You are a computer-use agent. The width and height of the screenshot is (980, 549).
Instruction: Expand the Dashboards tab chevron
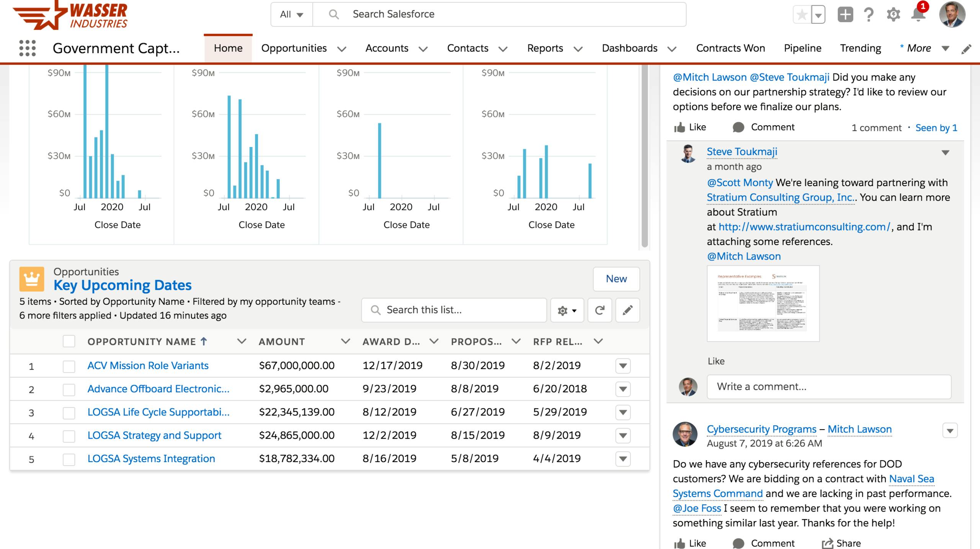(672, 49)
